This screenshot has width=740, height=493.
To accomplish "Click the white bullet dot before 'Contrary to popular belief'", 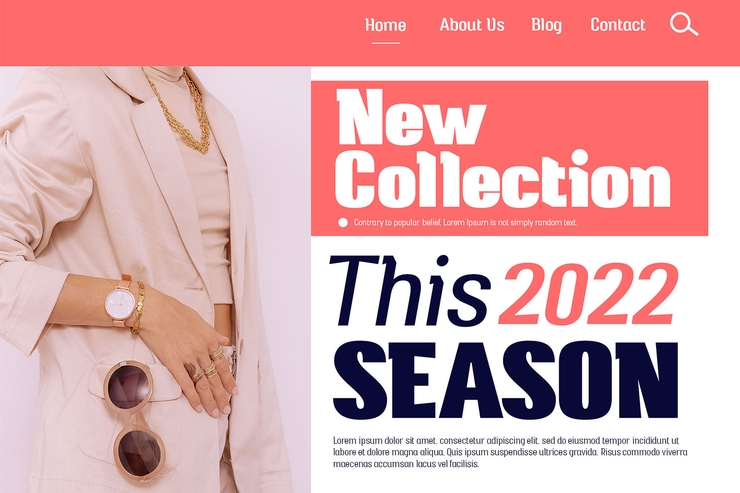I will tap(343, 223).
